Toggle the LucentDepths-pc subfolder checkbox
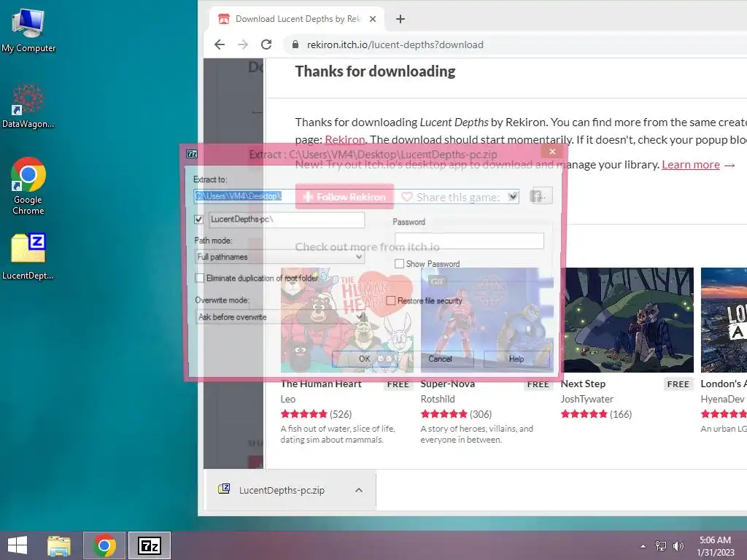747x560 pixels. click(x=198, y=219)
